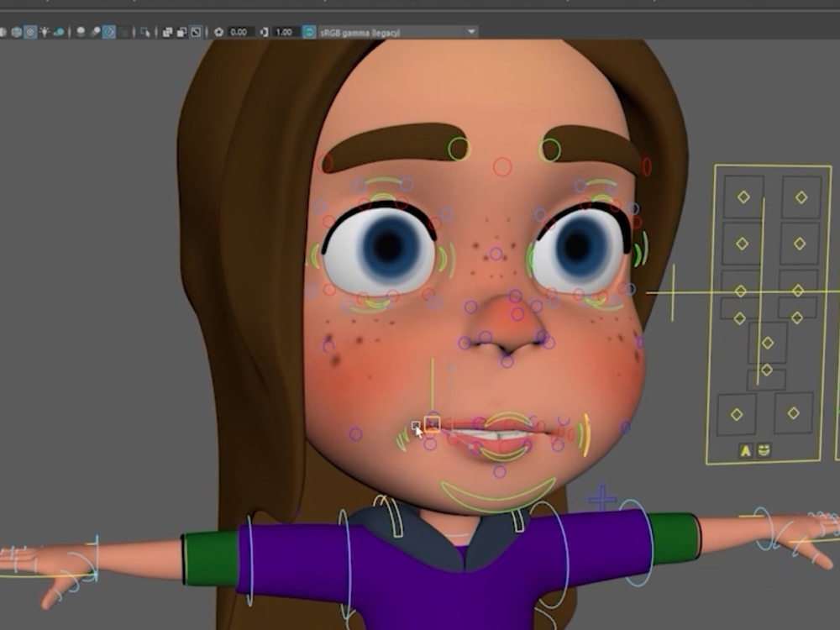Select second-row left diamond control

[x=742, y=244]
